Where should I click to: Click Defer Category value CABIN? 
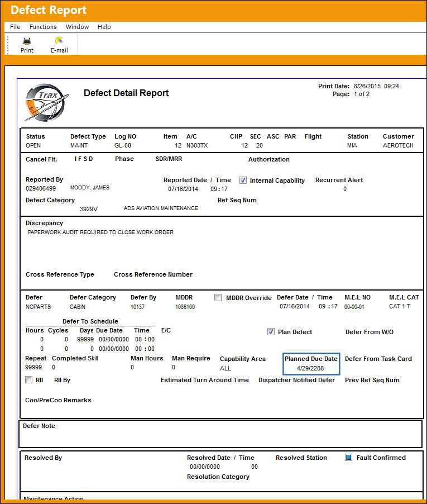click(78, 307)
